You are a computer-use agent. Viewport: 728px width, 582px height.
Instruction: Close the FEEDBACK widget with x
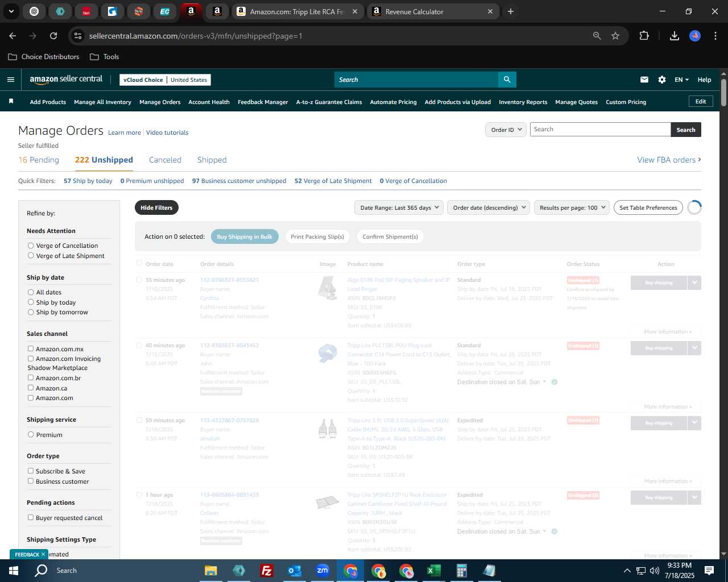(43, 554)
